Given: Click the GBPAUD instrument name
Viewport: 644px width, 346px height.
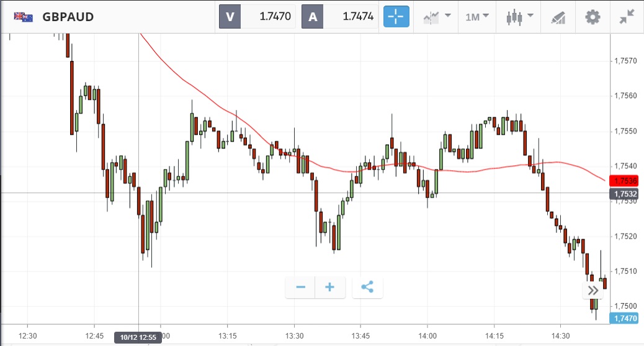Looking at the screenshot, I should (68, 17).
